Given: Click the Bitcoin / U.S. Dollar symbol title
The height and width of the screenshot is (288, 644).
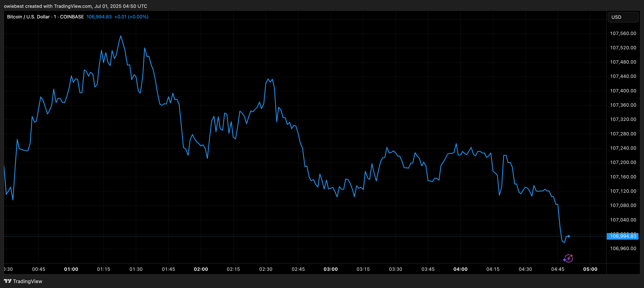Looking at the screenshot, I should click(x=28, y=17).
